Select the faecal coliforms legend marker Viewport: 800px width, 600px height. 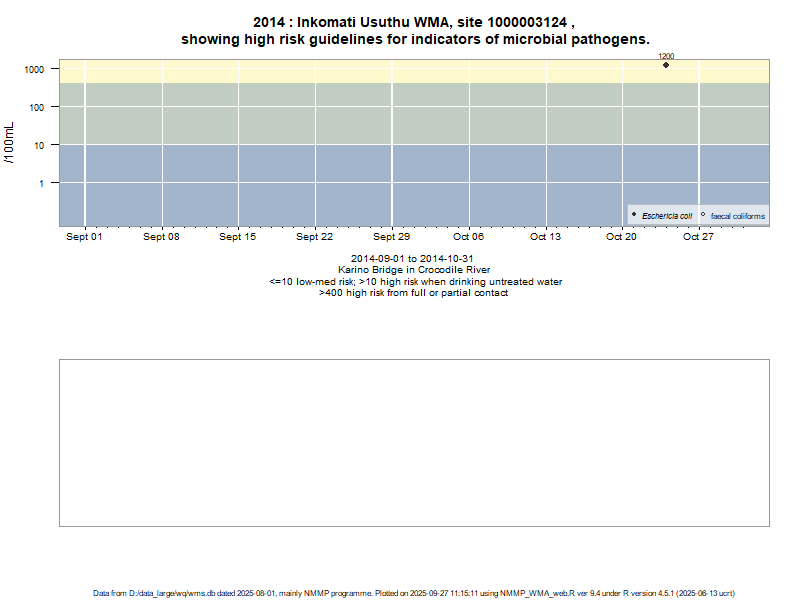point(703,215)
